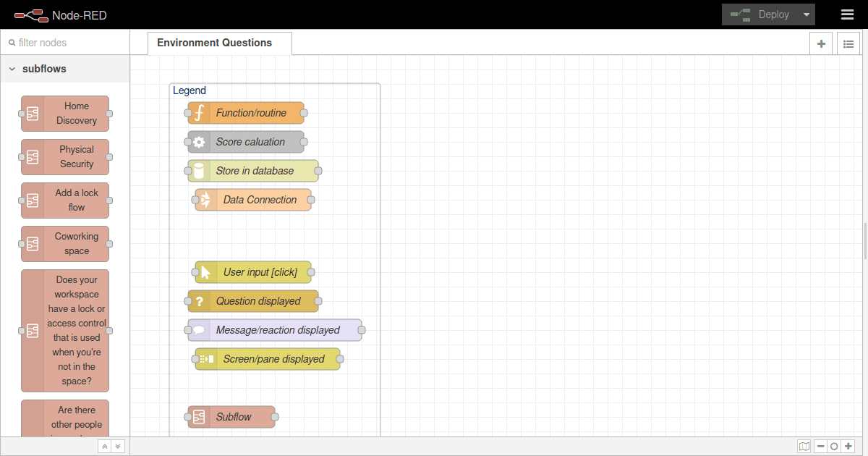Click the zoom out control at bottom right

coord(820,446)
